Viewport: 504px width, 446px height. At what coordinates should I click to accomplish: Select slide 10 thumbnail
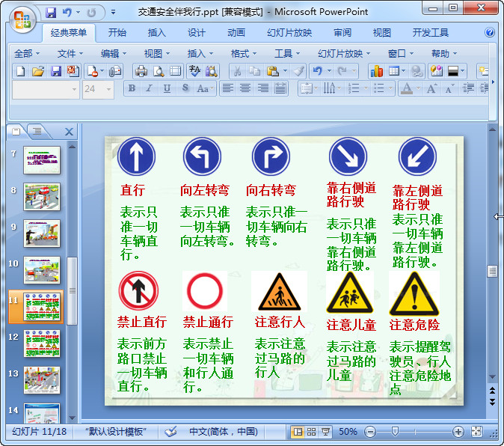coord(42,270)
